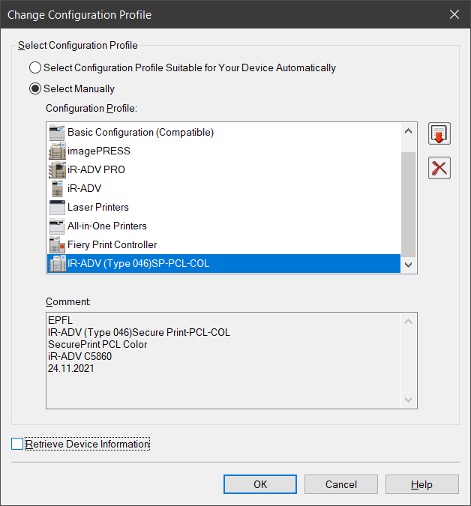471x506 pixels.
Task: Check the Retrieve Device Information box
Action: (x=17, y=444)
